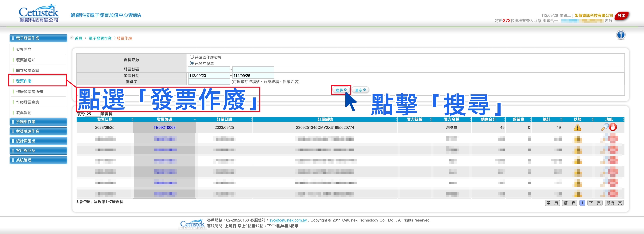This screenshot has height=234, width=644.
Task: Expand the 系統管理 sidebar menu
Action: point(38,160)
